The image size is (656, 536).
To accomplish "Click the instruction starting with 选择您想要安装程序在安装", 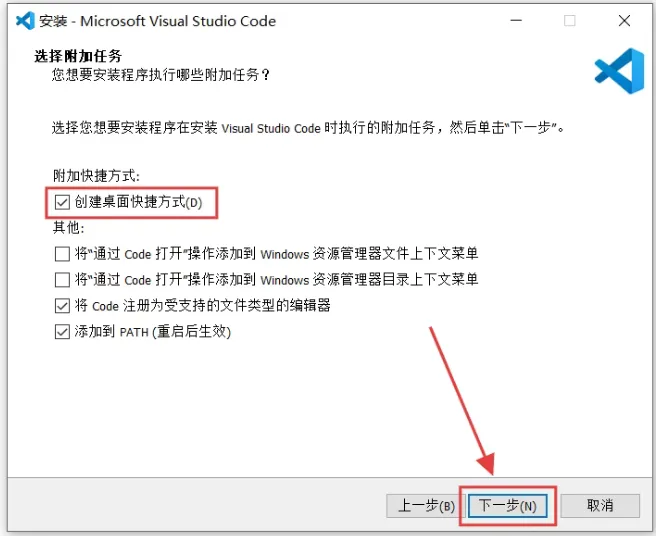I will click(x=308, y=128).
